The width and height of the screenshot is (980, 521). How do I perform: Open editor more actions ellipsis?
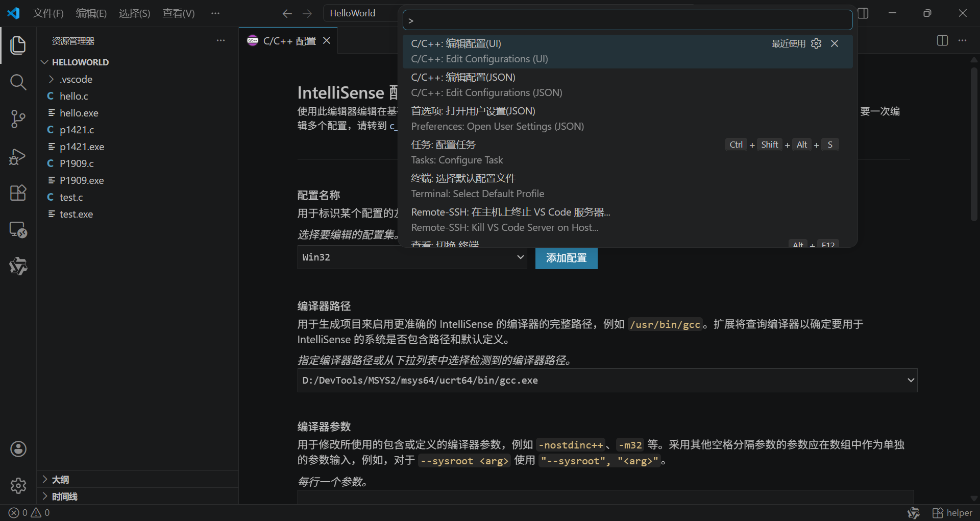tap(963, 40)
